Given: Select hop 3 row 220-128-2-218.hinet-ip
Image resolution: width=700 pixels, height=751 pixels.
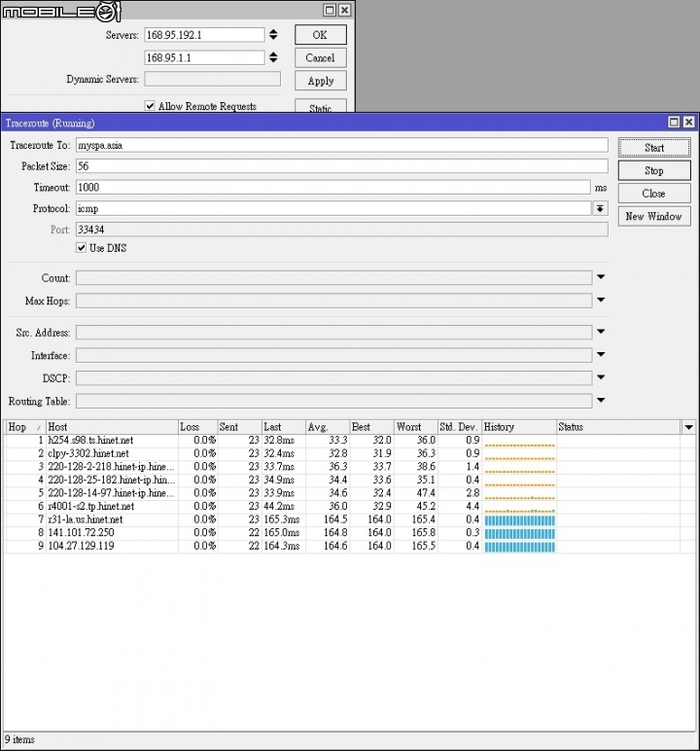Looking at the screenshot, I should pos(350,467).
